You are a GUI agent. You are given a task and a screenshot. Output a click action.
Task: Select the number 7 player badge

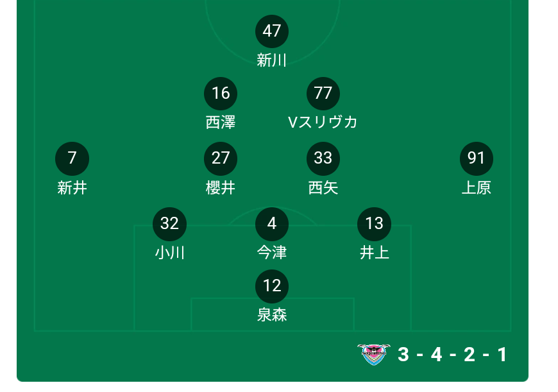pyautogui.click(x=72, y=158)
